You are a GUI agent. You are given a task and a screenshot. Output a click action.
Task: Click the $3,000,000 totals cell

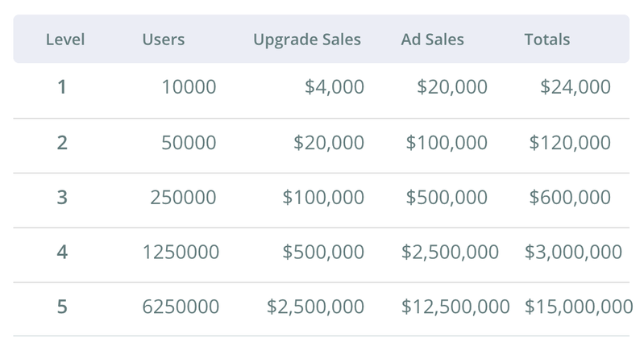click(573, 252)
